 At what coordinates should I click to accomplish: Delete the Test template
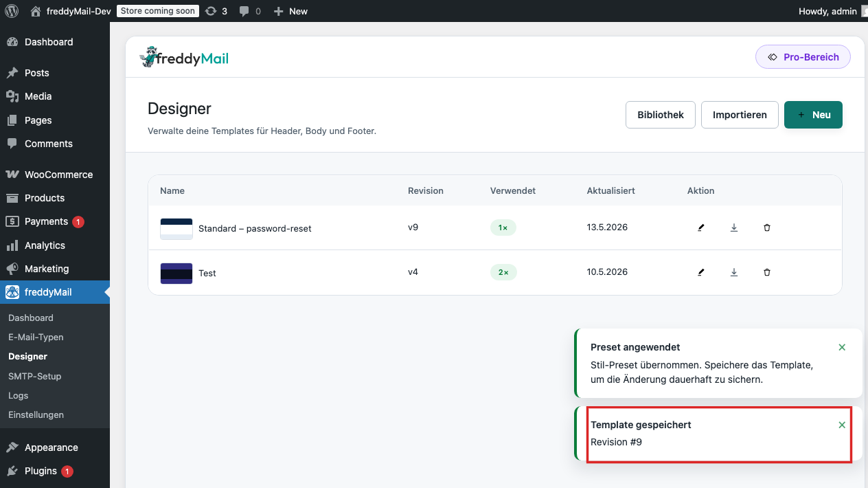(767, 272)
